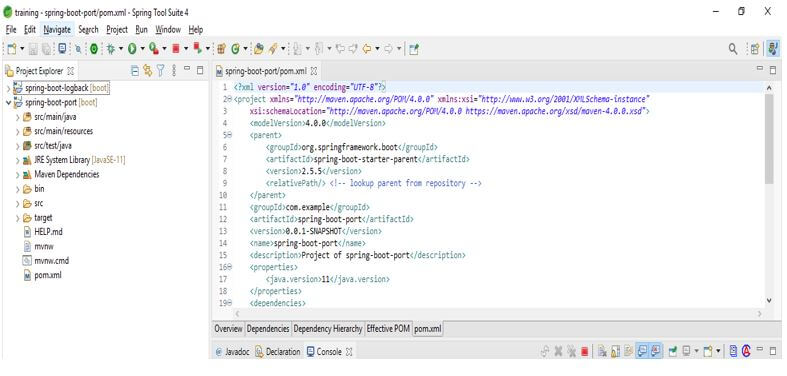
Task: Expand the src/main/java folder
Action: 17,117
